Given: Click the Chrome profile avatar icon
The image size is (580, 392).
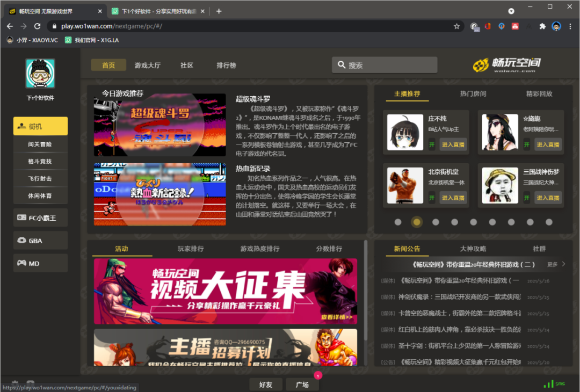Looking at the screenshot, I should [556, 26].
